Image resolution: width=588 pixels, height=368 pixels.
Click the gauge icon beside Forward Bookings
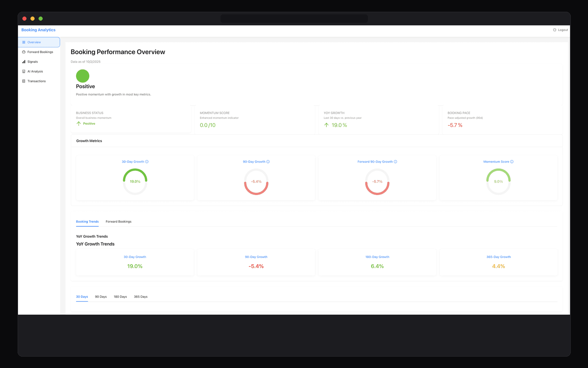coord(24,52)
